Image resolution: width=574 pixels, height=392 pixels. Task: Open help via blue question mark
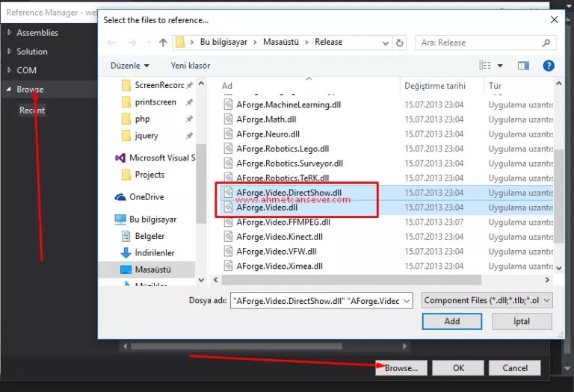(548, 66)
